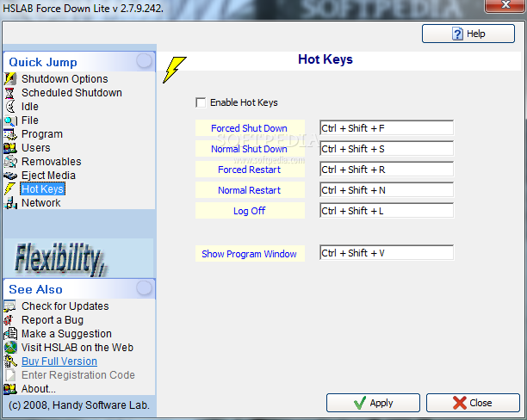
Task: Click the About icon in See Also
Action: (x=10, y=389)
